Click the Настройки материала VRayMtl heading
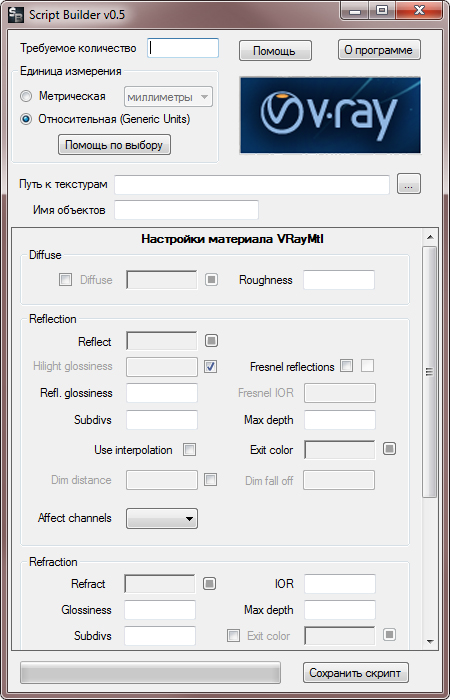The image size is (450, 700). coord(233,239)
